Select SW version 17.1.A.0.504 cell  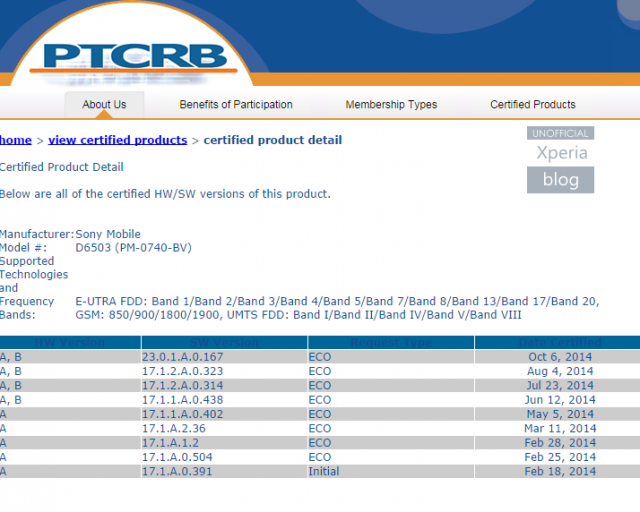[x=224, y=457]
